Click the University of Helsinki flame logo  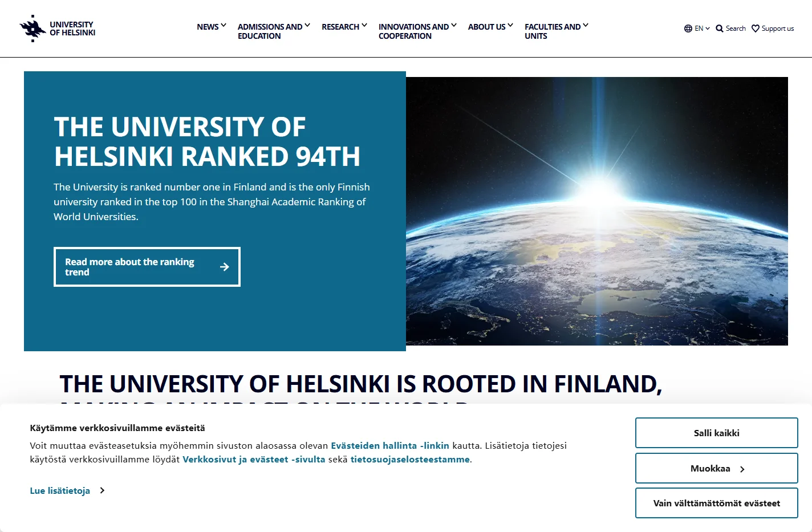click(x=33, y=29)
